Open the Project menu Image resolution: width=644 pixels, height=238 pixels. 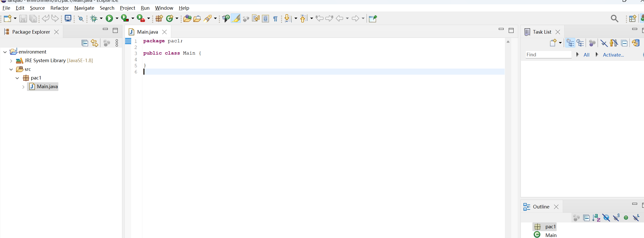(127, 8)
